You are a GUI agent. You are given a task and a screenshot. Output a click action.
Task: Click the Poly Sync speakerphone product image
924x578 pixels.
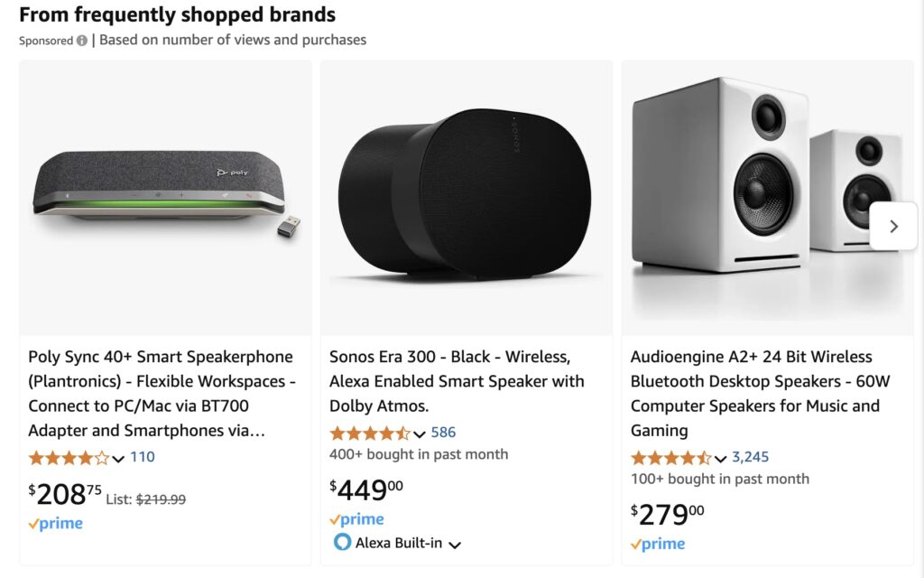point(164,191)
